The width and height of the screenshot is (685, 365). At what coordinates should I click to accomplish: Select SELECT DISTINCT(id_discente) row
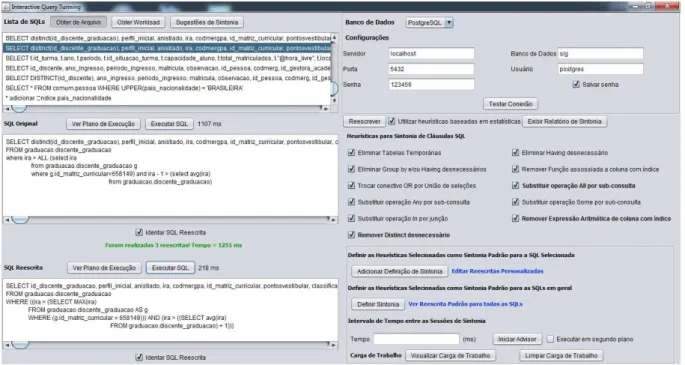tap(167, 78)
